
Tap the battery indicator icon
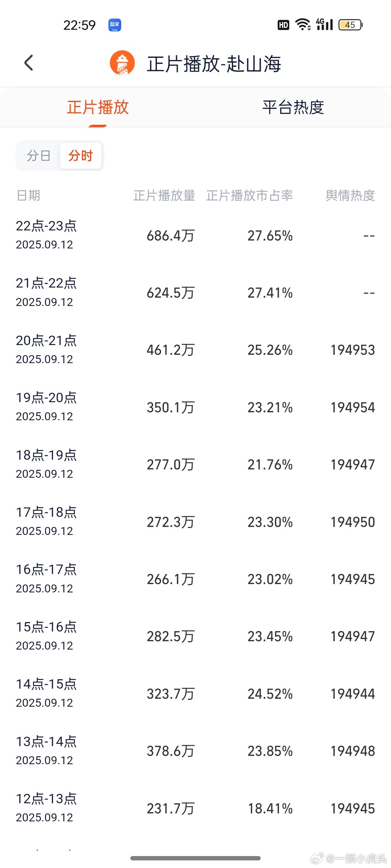tap(350, 25)
